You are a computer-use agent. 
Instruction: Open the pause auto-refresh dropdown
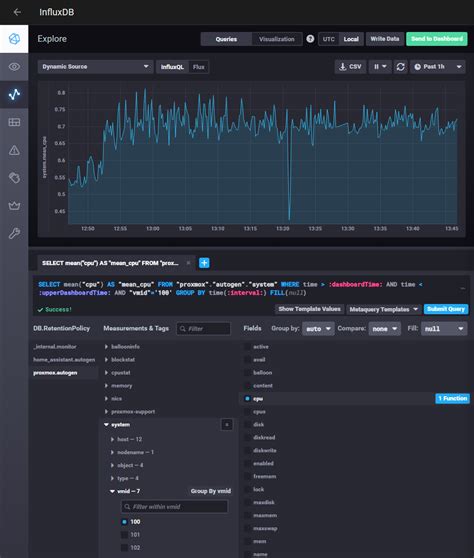pos(380,67)
